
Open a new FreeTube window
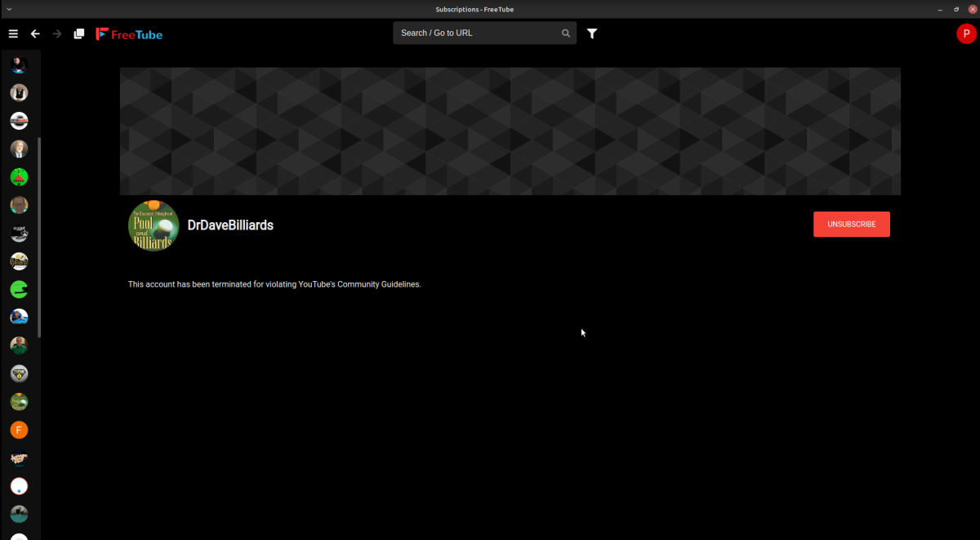tap(79, 33)
